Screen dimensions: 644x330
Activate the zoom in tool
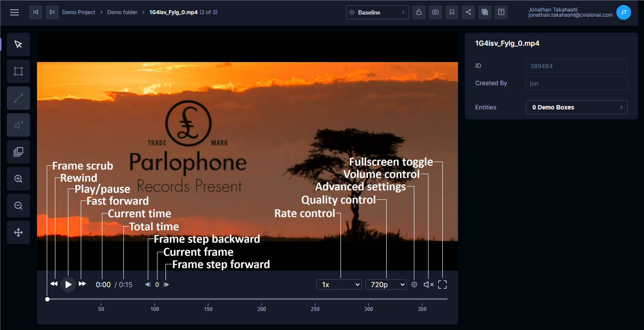point(18,179)
